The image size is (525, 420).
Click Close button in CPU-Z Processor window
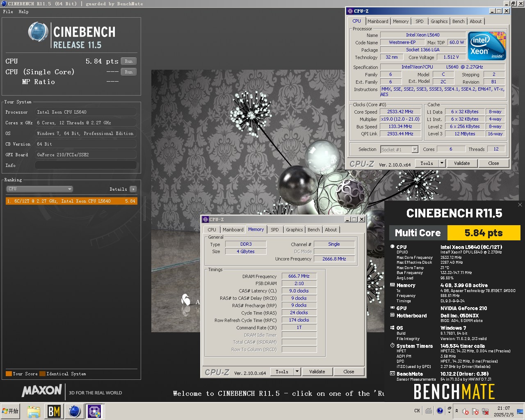pos(493,163)
